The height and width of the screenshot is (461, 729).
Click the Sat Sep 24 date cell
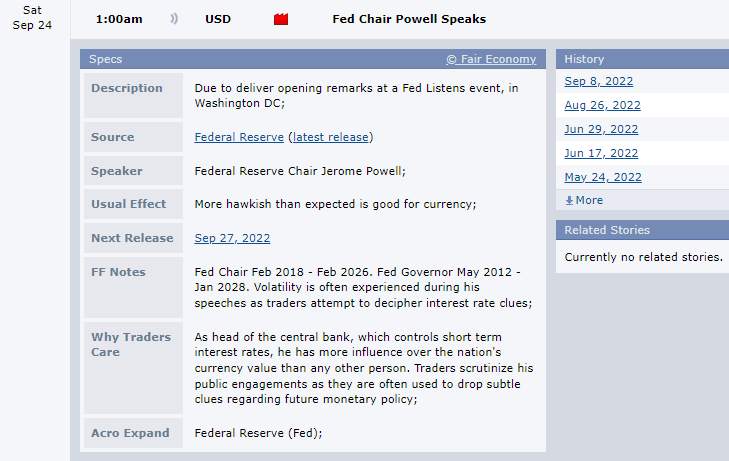[x=32, y=18]
